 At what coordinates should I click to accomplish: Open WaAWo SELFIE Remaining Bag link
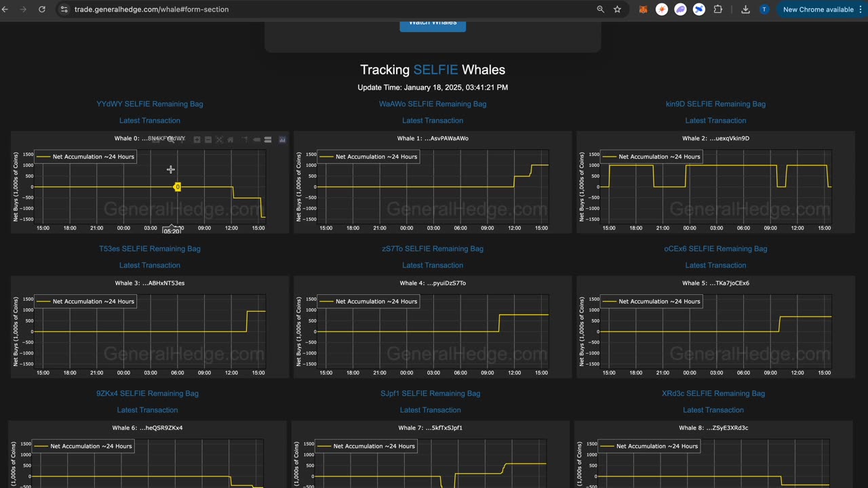pyautogui.click(x=433, y=104)
